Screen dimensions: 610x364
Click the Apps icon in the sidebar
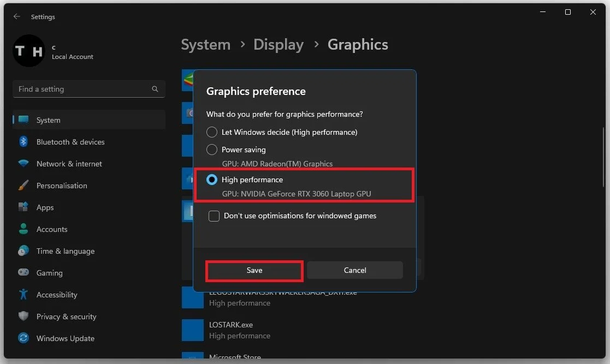(x=23, y=207)
